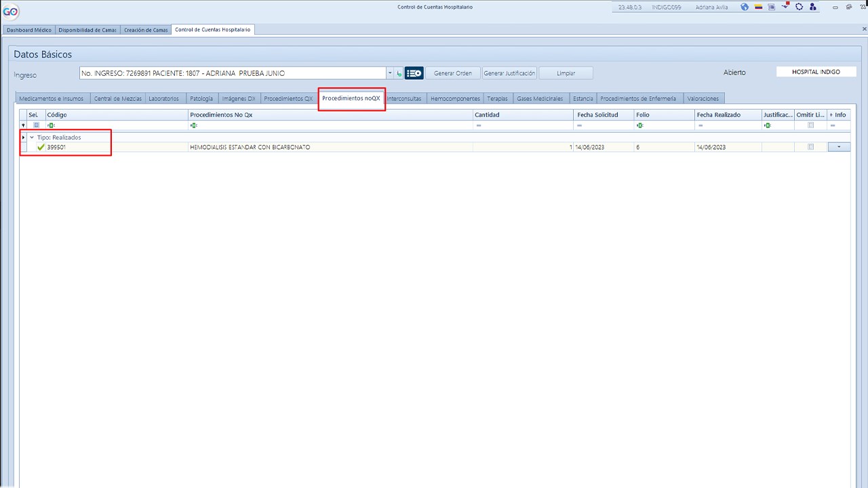Click Limpiar button
Screen dimensions: 868x488
pyautogui.click(x=566, y=73)
